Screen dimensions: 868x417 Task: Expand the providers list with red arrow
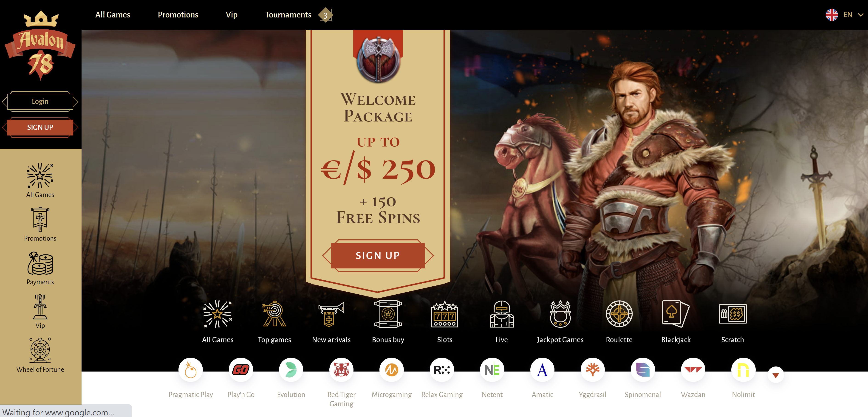click(x=776, y=375)
